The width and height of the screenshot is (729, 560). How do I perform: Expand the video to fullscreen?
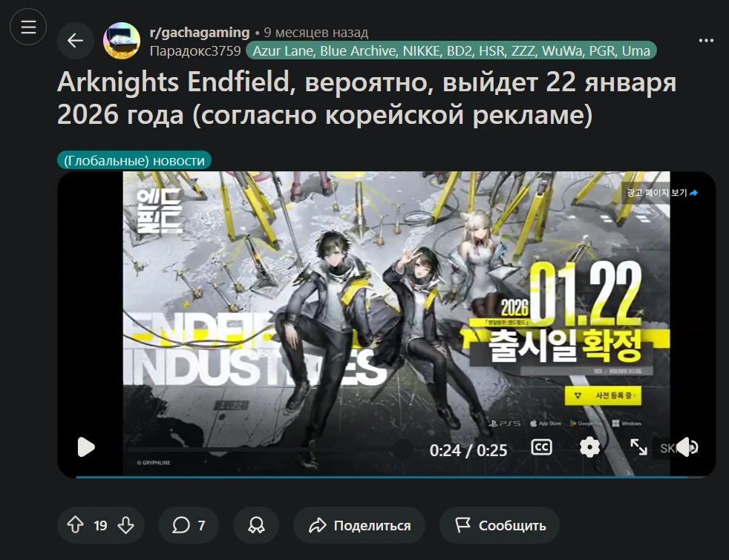(638, 447)
